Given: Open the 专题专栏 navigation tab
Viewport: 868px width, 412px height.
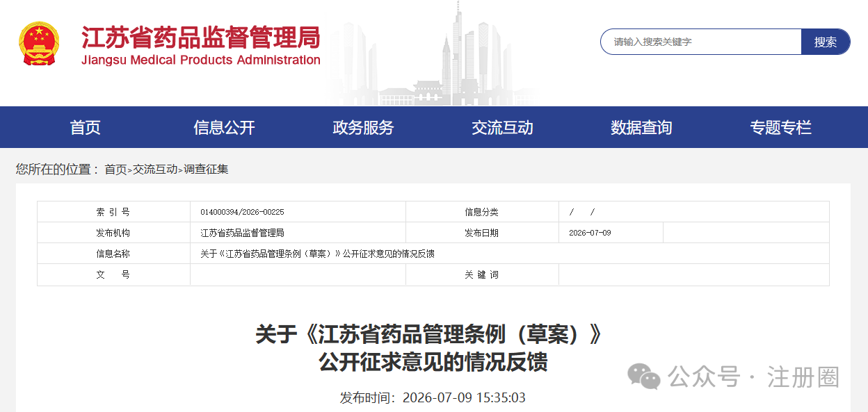Looking at the screenshot, I should (x=781, y=127).
